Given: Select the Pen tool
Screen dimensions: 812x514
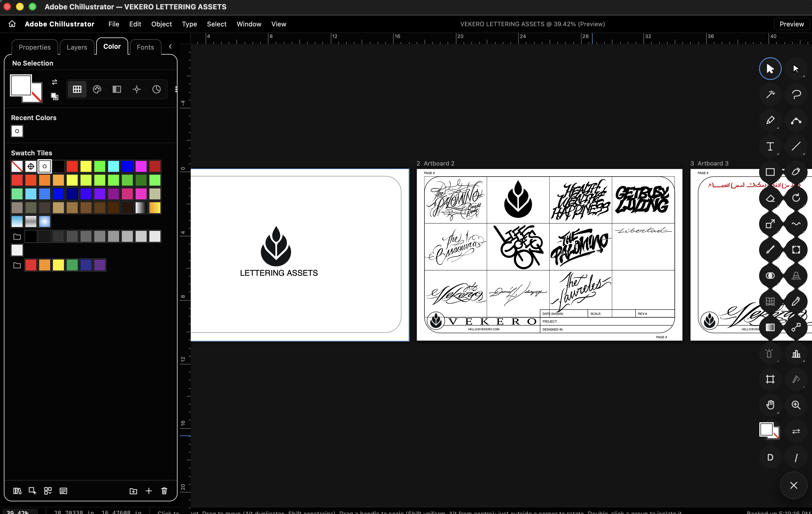Looking at the screenshot, I should click(770, 120).
